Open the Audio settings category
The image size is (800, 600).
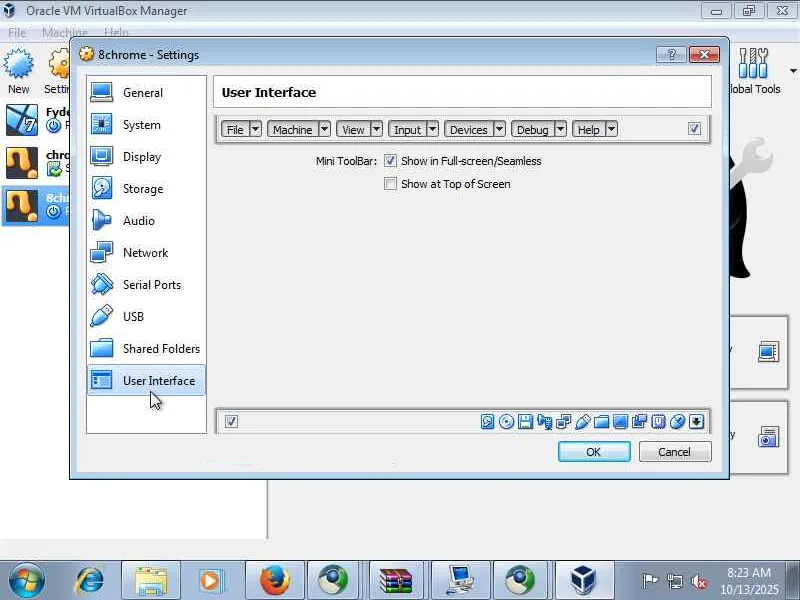point(146,221)
